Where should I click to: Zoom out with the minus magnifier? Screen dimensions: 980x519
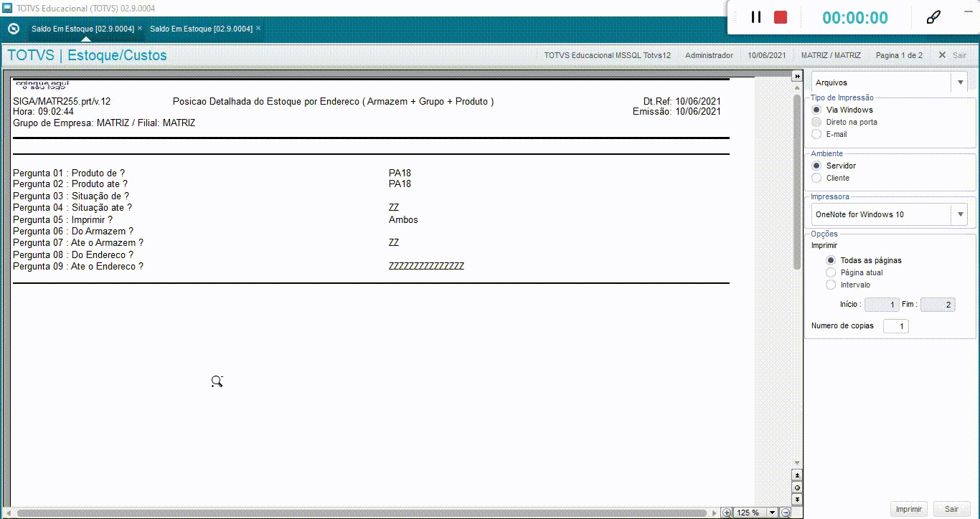pos(786,513)
